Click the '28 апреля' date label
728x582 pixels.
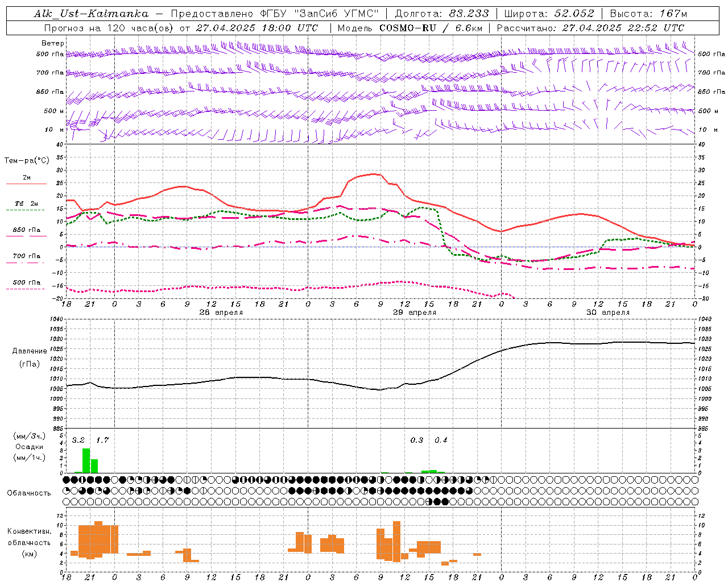coord(221,313)
